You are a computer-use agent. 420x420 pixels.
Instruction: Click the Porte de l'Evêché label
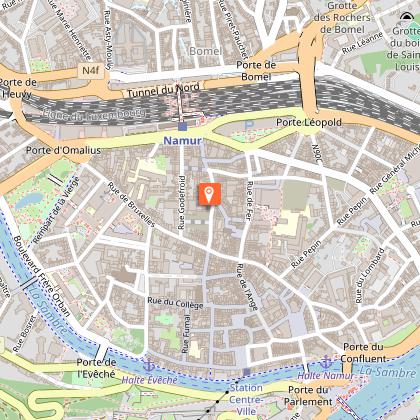click(96, 368)
